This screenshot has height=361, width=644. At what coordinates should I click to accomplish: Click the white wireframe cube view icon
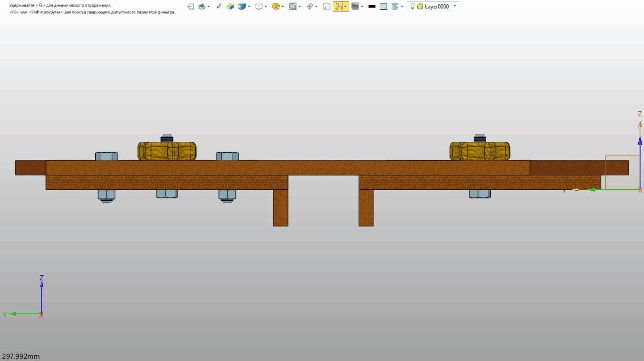click(259, 7)
